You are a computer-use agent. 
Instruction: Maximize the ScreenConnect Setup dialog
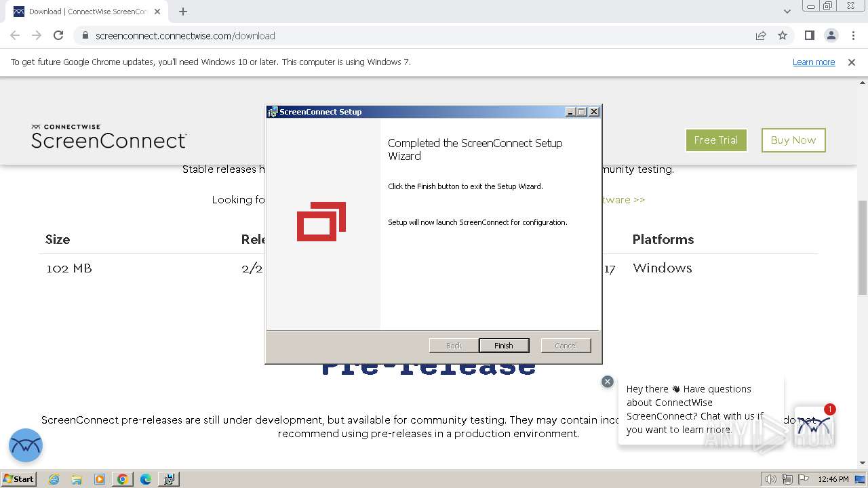tap(582, 112)
